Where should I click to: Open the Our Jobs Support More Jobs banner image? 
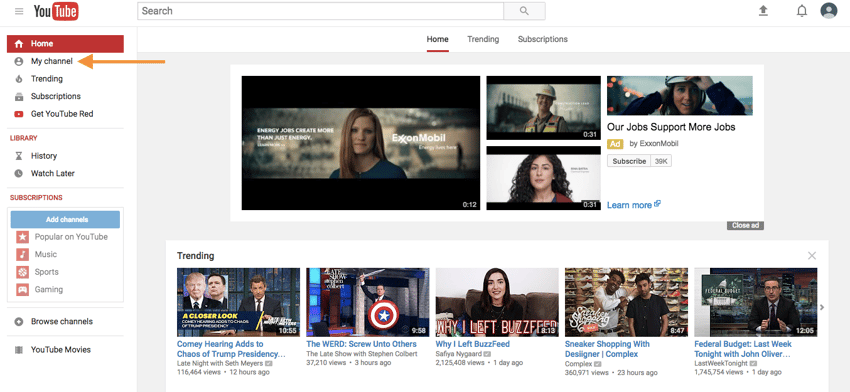(680, 95)
